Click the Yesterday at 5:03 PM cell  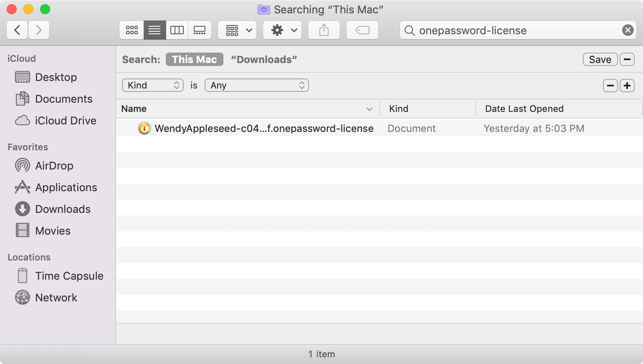pos(534,128)
